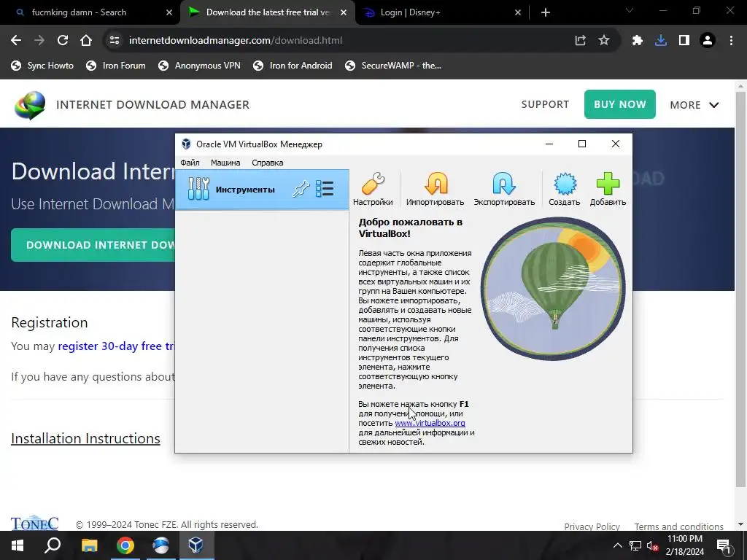Open the browser three-dot menu
This screenshot has width=747, height=560.
(731, 41)
